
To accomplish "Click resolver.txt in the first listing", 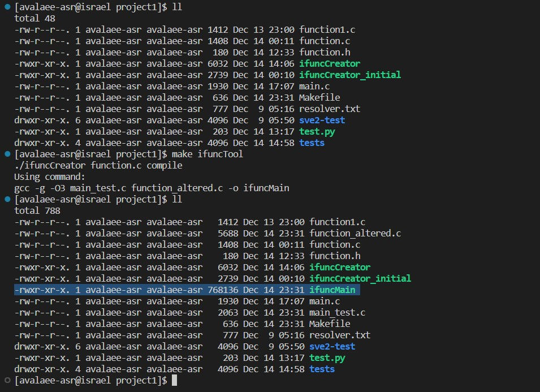I will 330,109.
